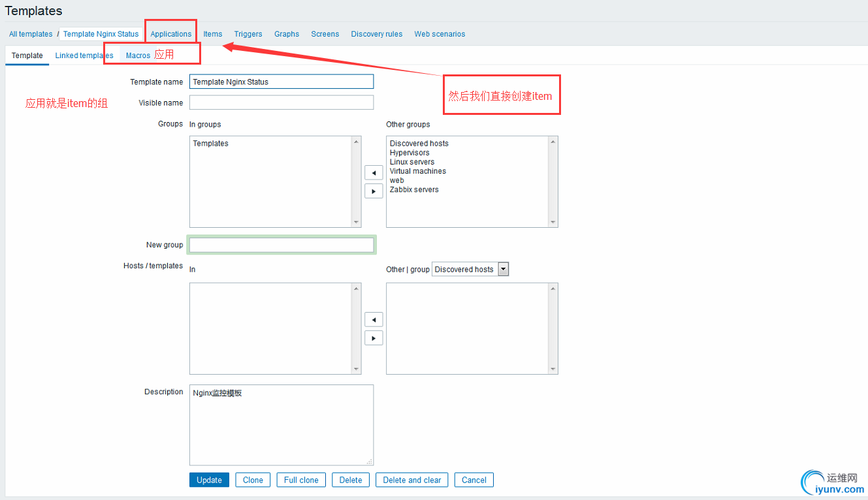The image size is (868, 500).
Task: Focus the Visible name field
Action: coord(281,102)
